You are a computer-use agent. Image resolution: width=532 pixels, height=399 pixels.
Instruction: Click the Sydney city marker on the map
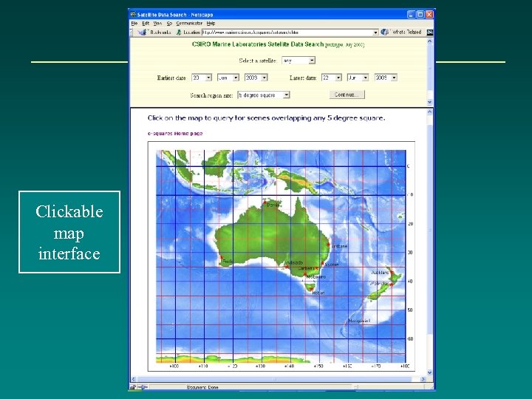point(323,263)
